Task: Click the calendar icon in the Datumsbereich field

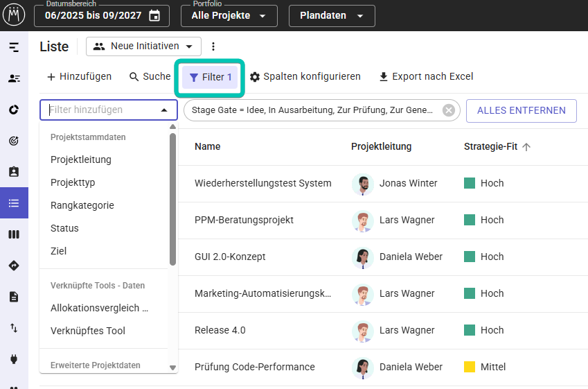Action: (x=154, y=15)
